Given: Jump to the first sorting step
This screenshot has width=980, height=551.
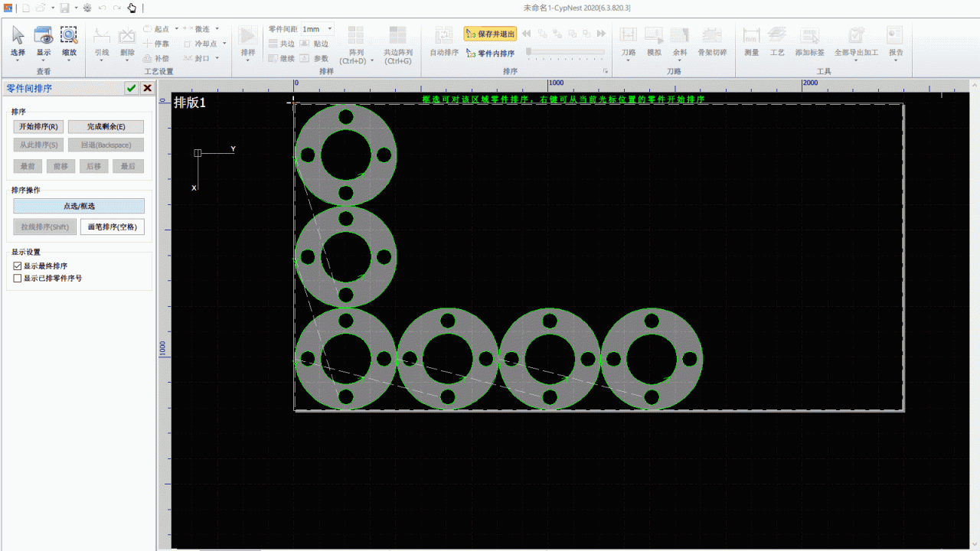Looking at the screenshot, I should [x=526, y=34].
